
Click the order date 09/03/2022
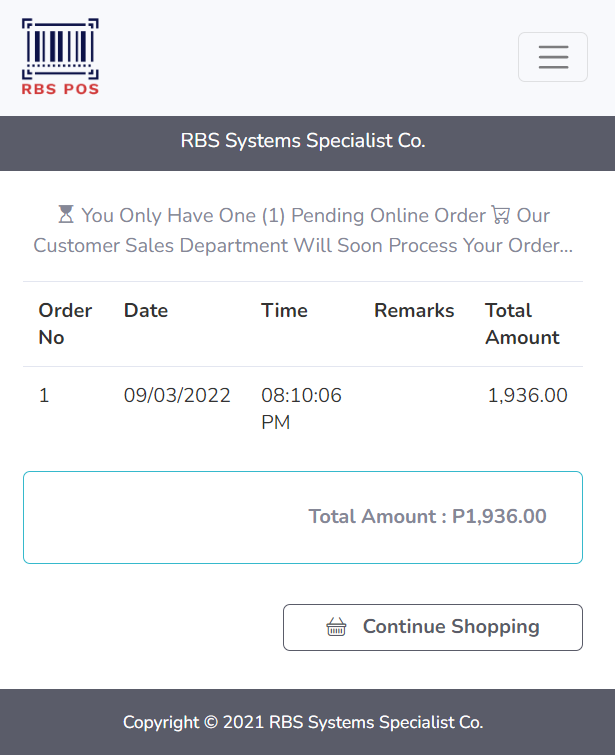tap(177, 396)
